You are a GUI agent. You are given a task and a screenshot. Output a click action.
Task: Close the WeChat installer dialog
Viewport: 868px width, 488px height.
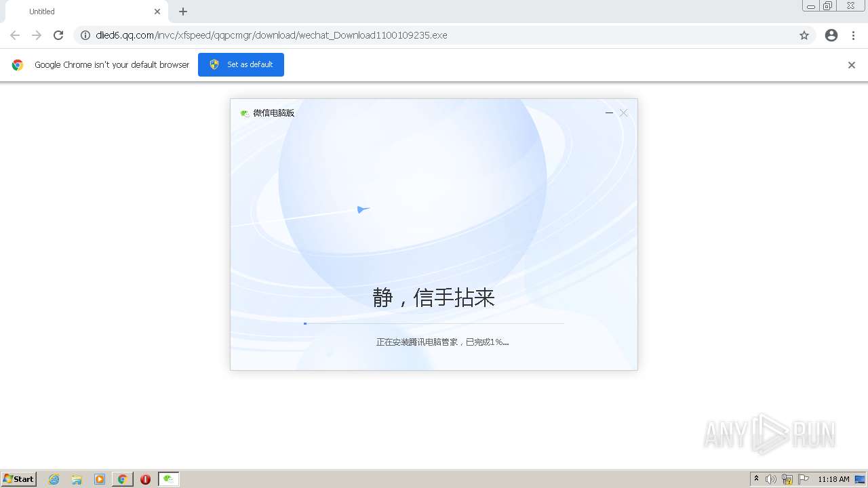[x=624, y=113]
